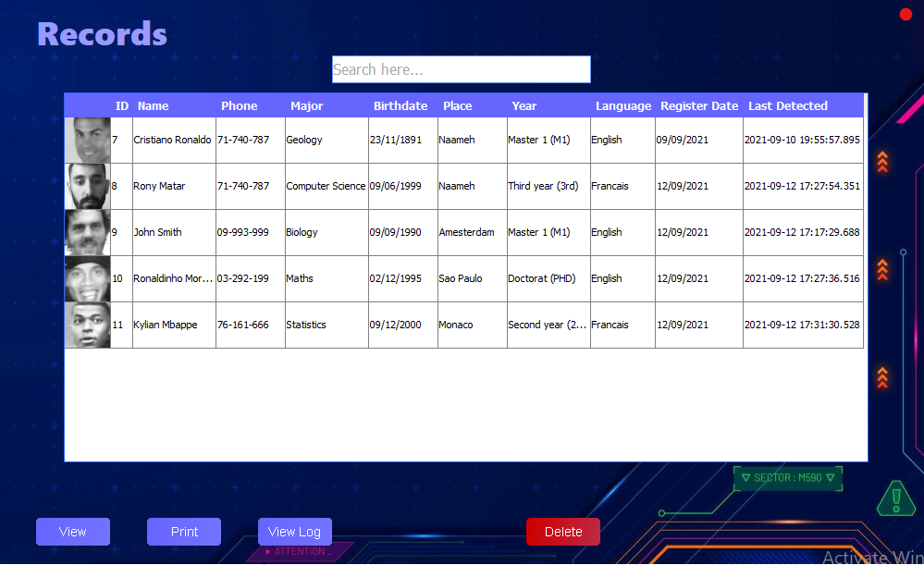Click the Amesterdam place cell

[x=473, y=233]
